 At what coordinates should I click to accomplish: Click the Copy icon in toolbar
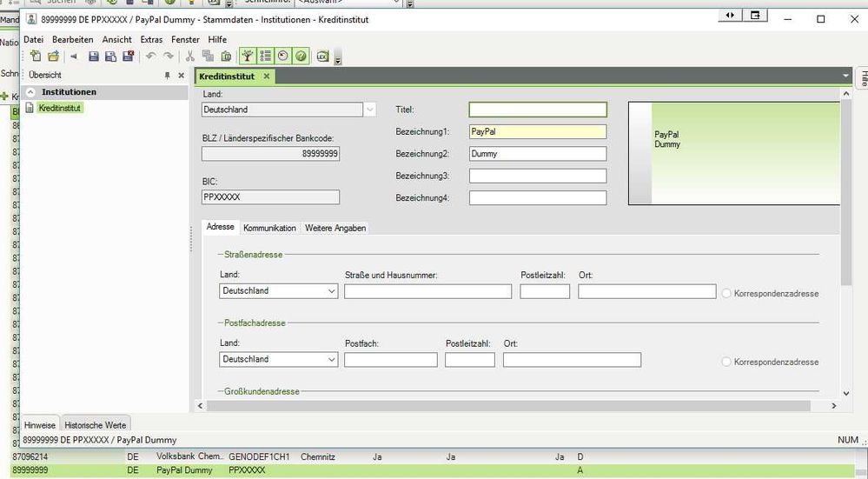[x=209, y=56]
